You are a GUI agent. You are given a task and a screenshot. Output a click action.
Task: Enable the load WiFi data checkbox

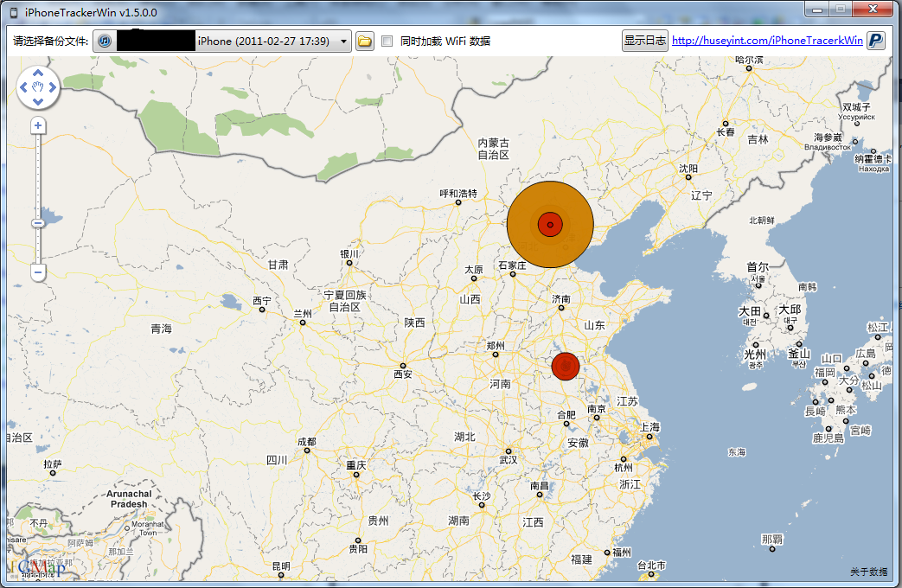(387, 42)
